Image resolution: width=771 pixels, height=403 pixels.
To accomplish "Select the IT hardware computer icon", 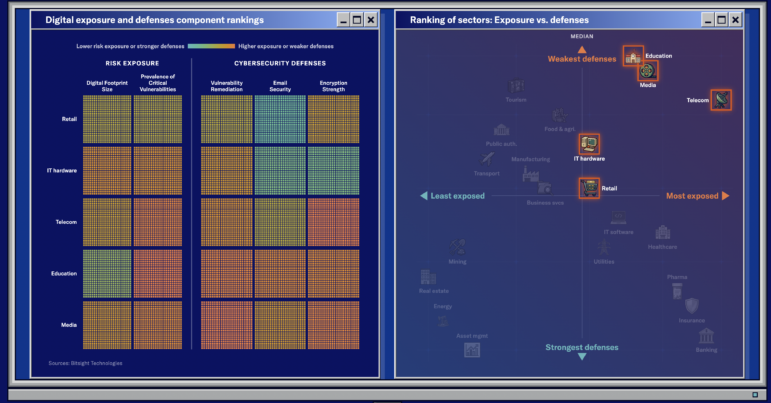I will pos(589,144).
